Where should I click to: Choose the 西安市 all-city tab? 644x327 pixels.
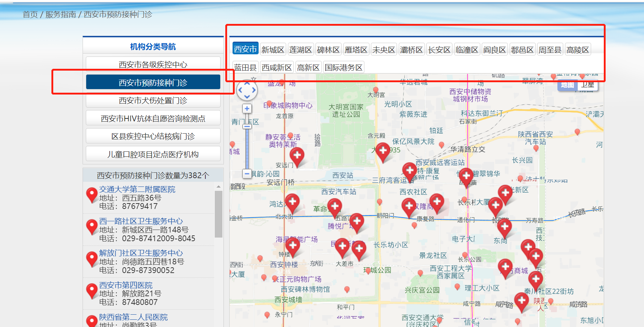(245, 49)
